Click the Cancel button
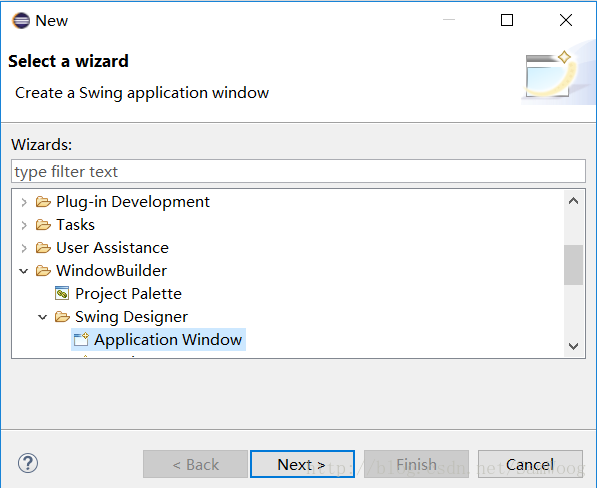This screenshot has width=597, height=488. (x=530, y=464)
